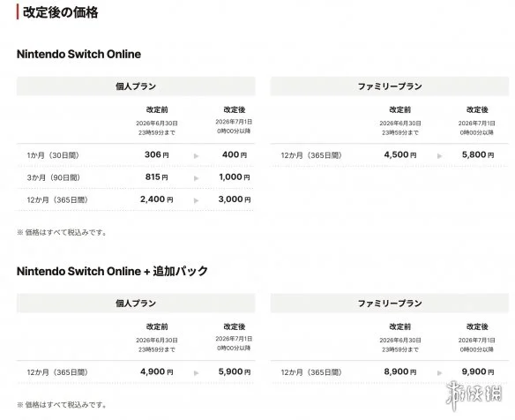Select the ファミリープラン header in 追加パック section

390,303
